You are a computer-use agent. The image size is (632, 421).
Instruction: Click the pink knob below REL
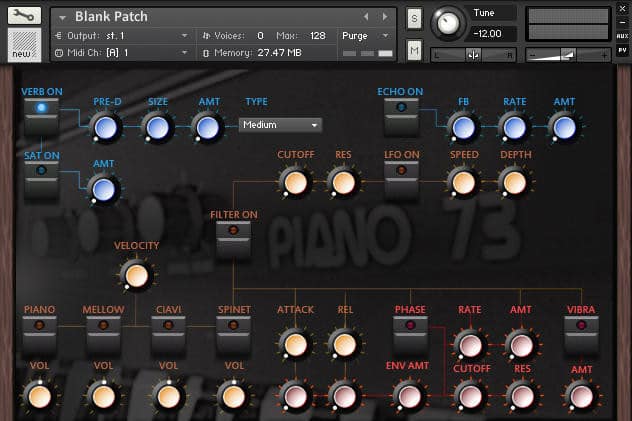(345, 396)
